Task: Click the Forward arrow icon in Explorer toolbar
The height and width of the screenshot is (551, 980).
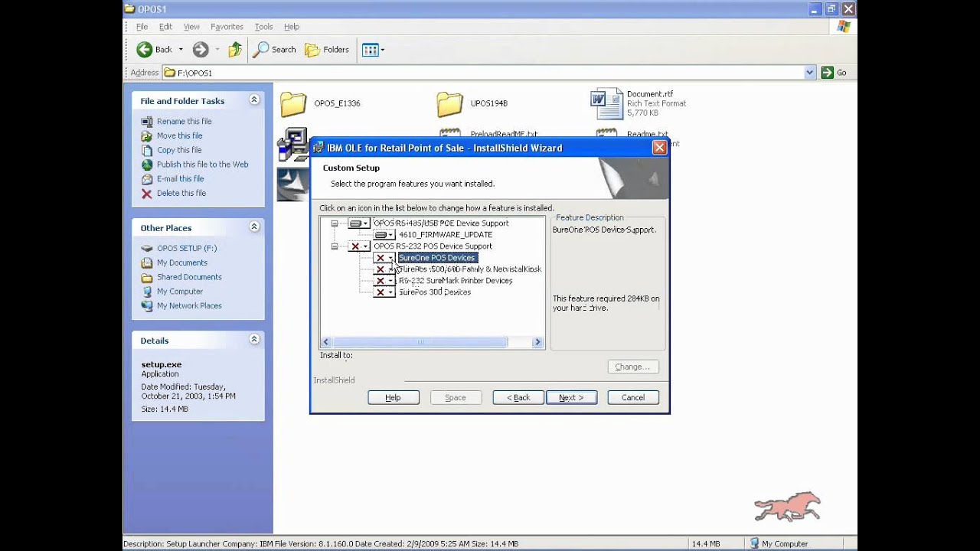Action: pos(201,50)
